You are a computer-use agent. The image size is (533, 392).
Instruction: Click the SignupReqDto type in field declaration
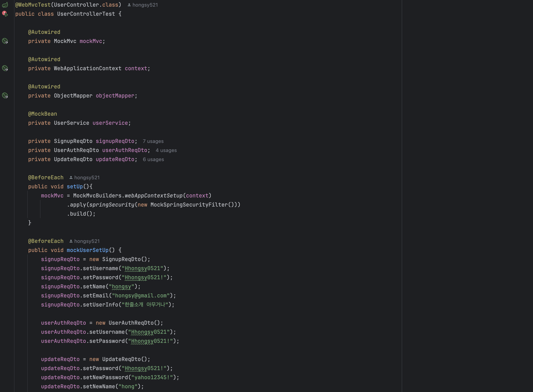73,141
